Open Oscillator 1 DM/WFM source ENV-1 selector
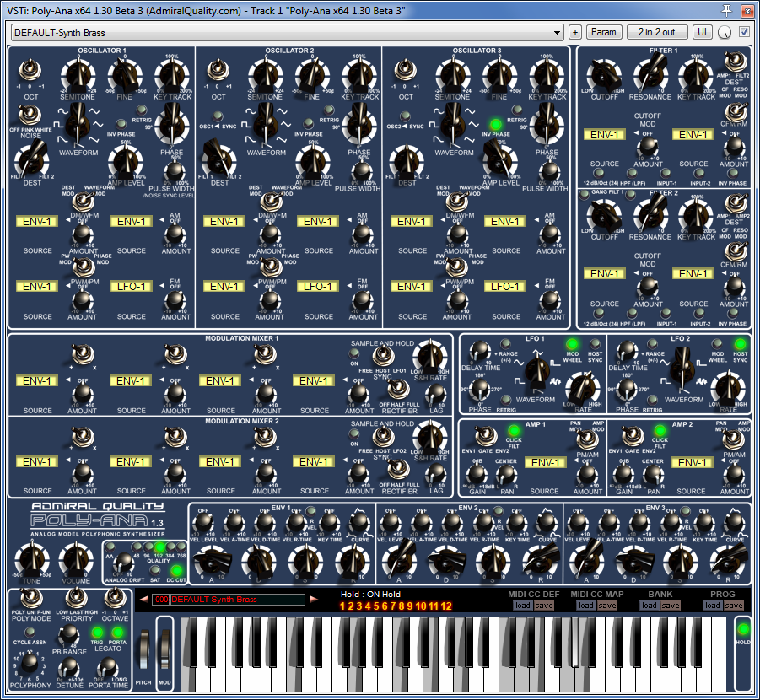Screen dimensions: 760x700 tap(37, 222)
